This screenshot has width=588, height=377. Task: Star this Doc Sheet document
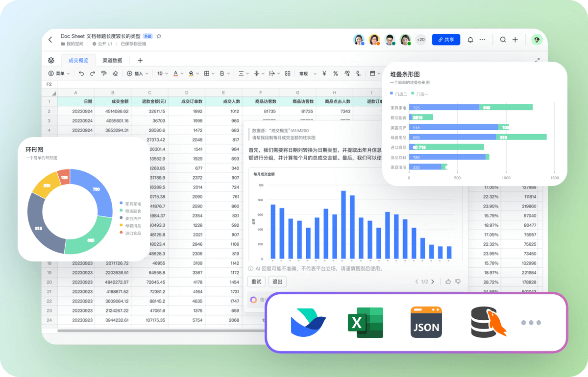(x=159, y=36)
